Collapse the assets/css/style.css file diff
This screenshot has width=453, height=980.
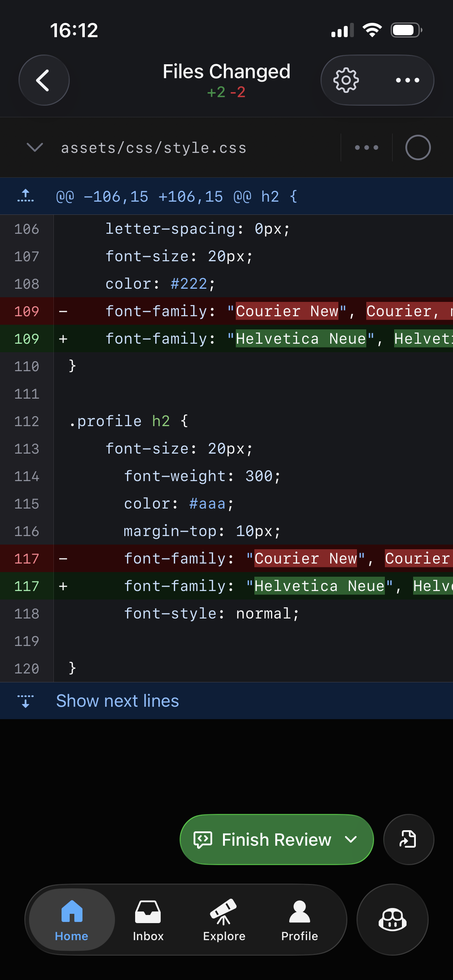(x=35, y=147)
